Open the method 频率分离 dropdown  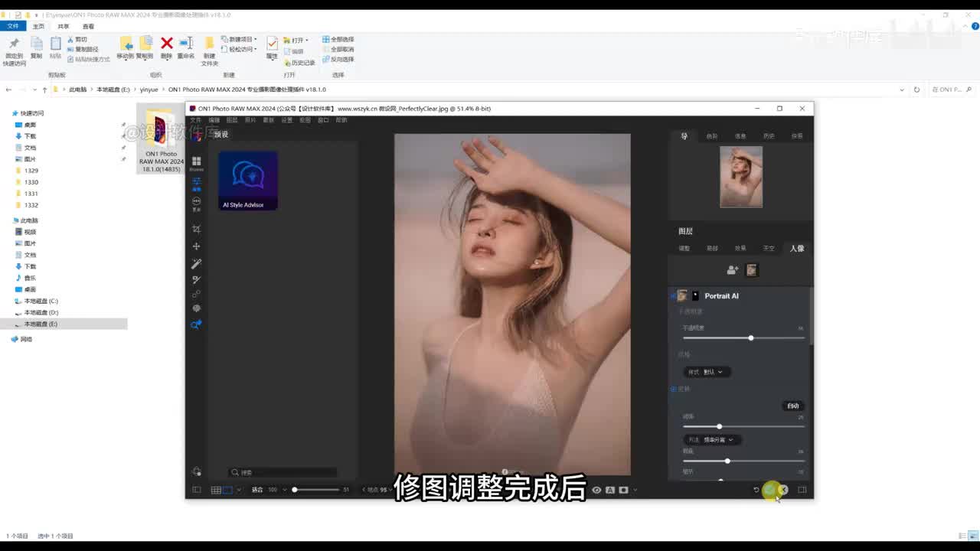pyautogui.click(x=710, y=440)
